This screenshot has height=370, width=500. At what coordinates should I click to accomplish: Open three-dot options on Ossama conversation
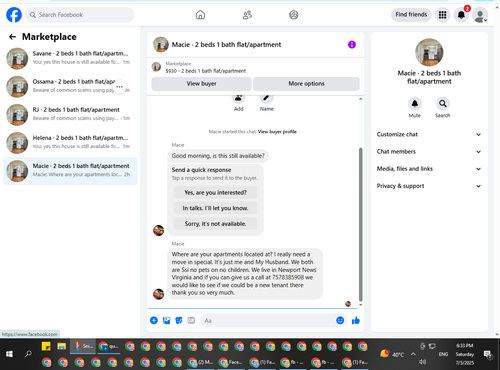119,87
